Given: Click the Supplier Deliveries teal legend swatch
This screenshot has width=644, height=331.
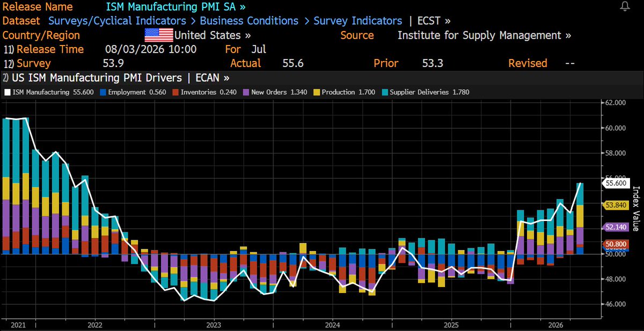Looking at the screenshot, I should [385, 92].
